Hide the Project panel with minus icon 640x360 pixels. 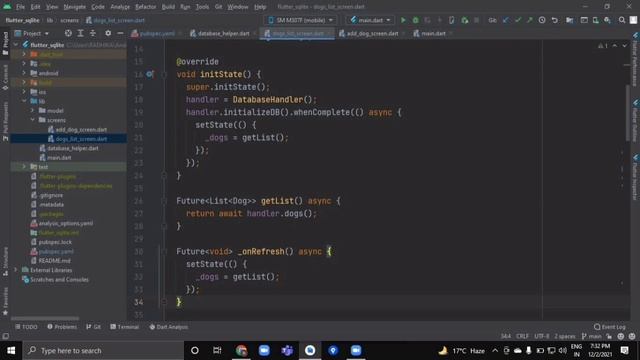click(x=120, y=33)
